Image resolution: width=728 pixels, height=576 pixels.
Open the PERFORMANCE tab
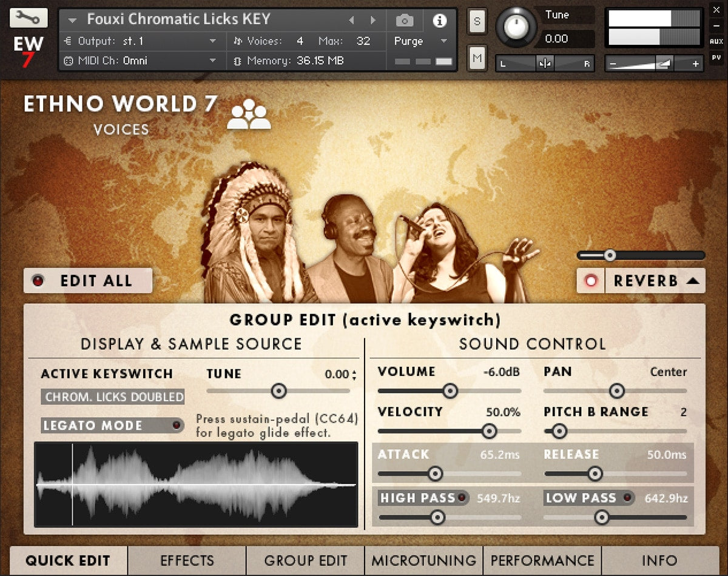(542, 560)
